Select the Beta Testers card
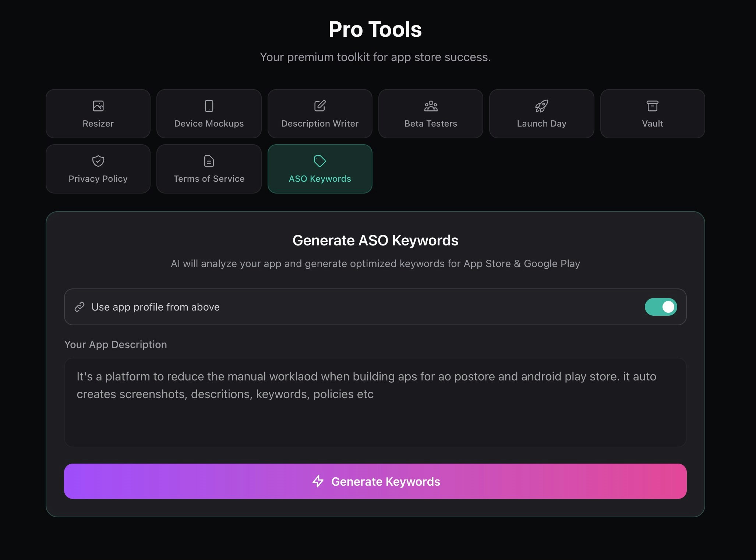The height and width of the screenshot is (560, 756). pyautogui.click(x=430, y=113)
